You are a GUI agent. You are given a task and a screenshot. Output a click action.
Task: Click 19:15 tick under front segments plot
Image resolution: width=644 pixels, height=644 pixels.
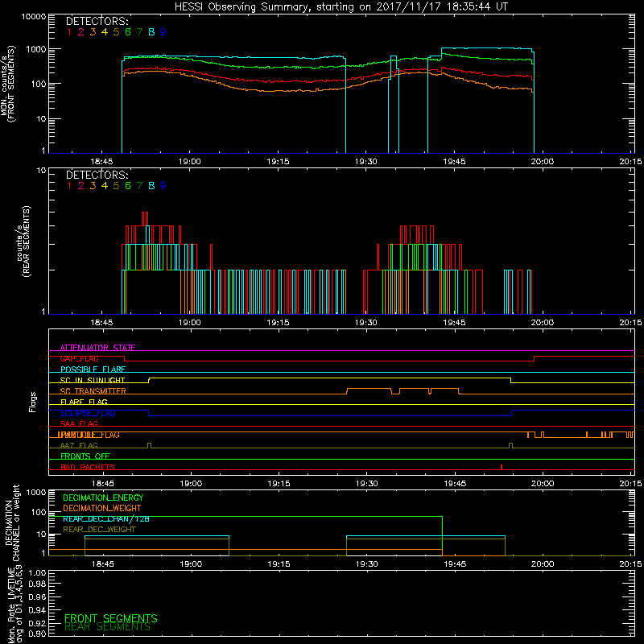pyautogui.click(x=278, y=162)
